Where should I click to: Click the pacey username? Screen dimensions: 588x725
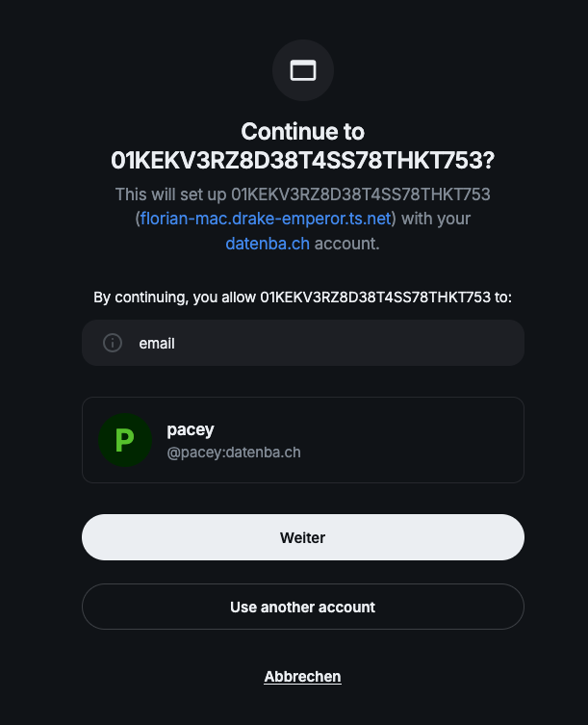(190, 429)
